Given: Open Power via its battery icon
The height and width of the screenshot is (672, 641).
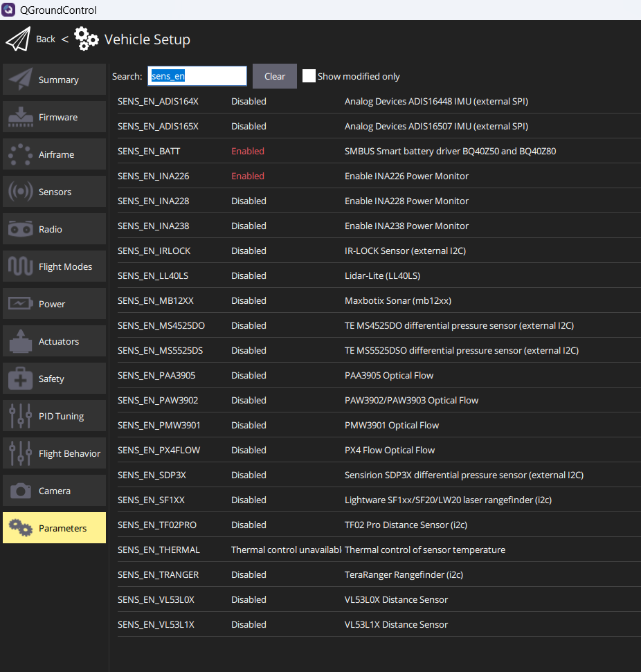Looking at the screenshot, I should click(x=20, y=304).
